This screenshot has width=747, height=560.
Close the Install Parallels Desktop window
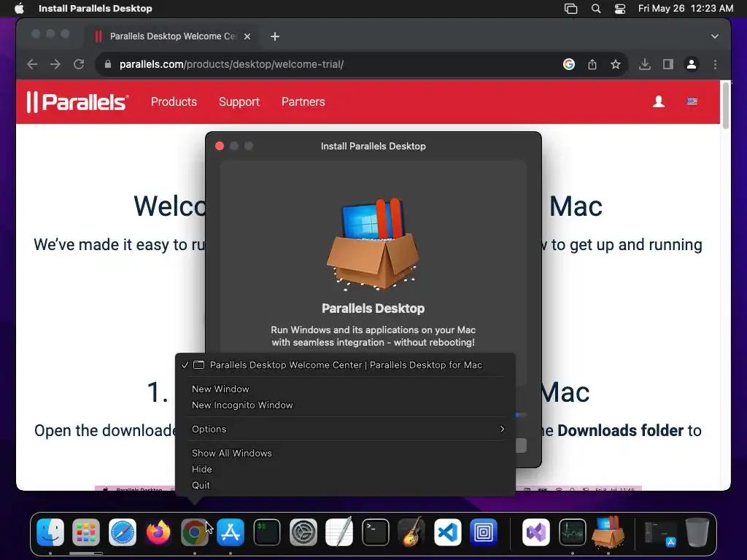tap(220, 146)
